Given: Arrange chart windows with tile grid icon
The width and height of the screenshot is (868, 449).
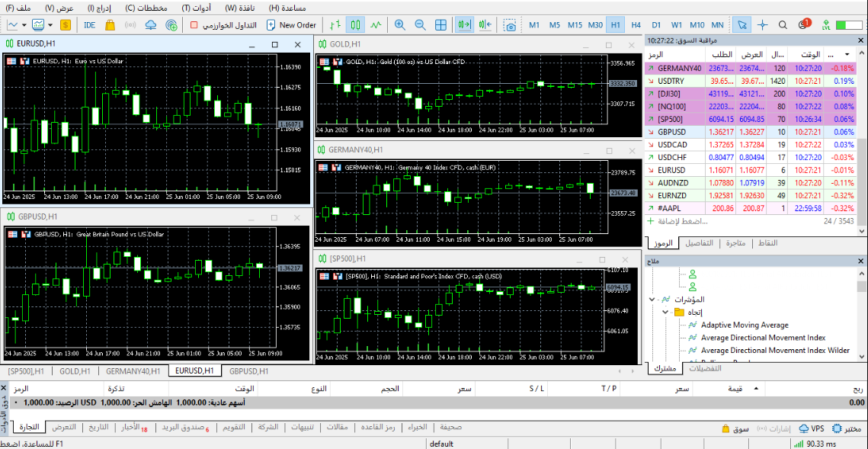Looking at the screenshot, I should click(440, 25).
